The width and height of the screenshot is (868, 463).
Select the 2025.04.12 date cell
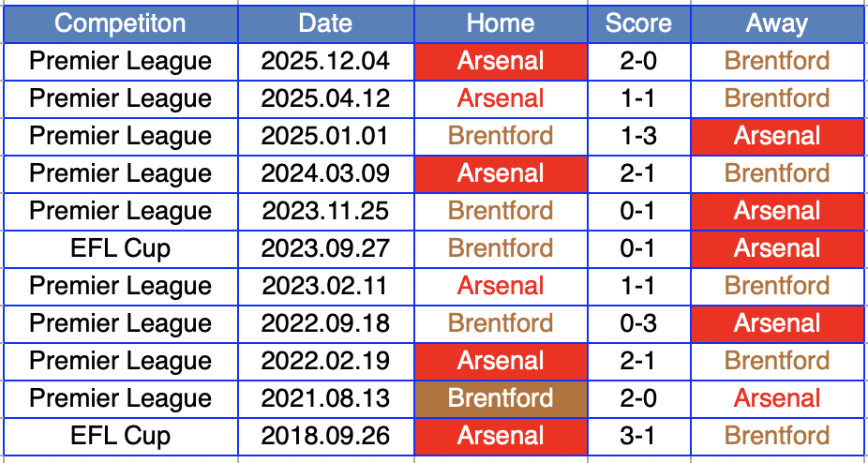(325, 98)
